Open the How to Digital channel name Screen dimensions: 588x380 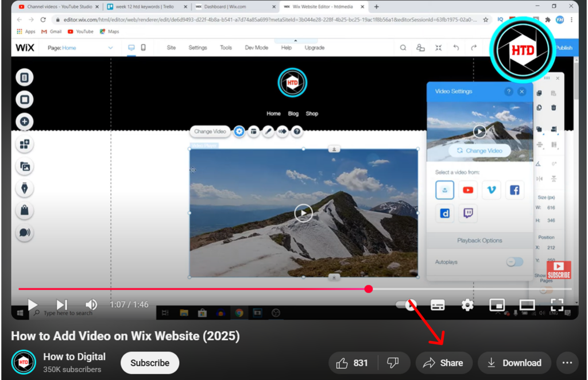(74, 357)
